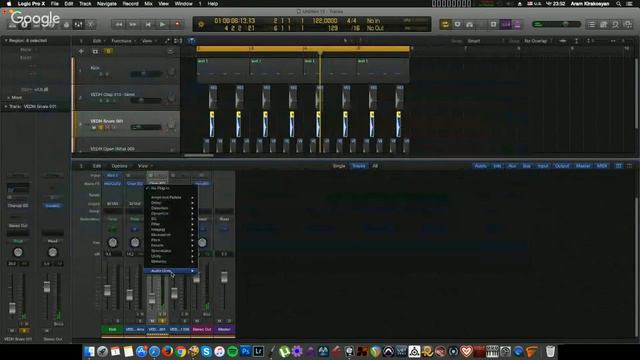640x360 pixels.
Task: Open the File menu
Action: point(54,4)
